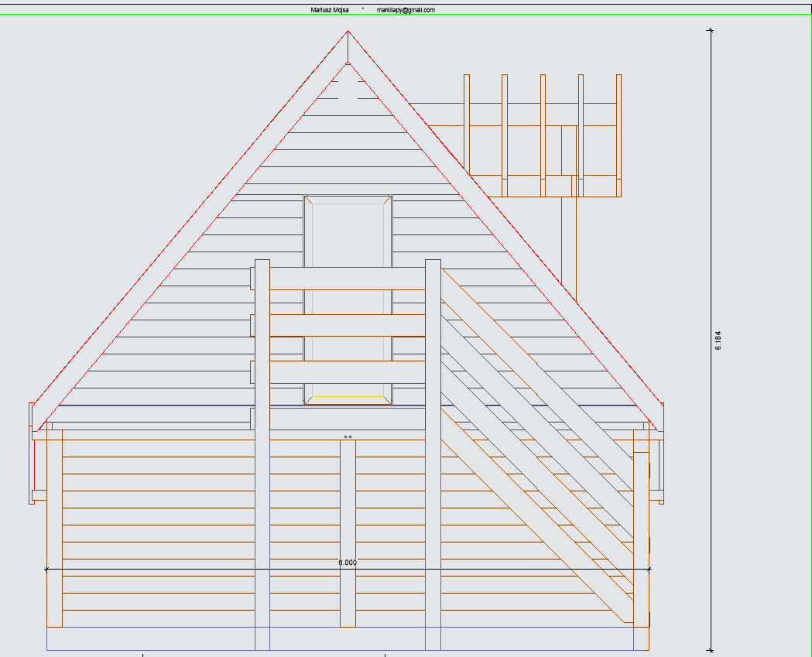The height and width of the screenshot is (657, 812).
Task: Select the framed structure behind the roof
Action: tap(542, 135)
